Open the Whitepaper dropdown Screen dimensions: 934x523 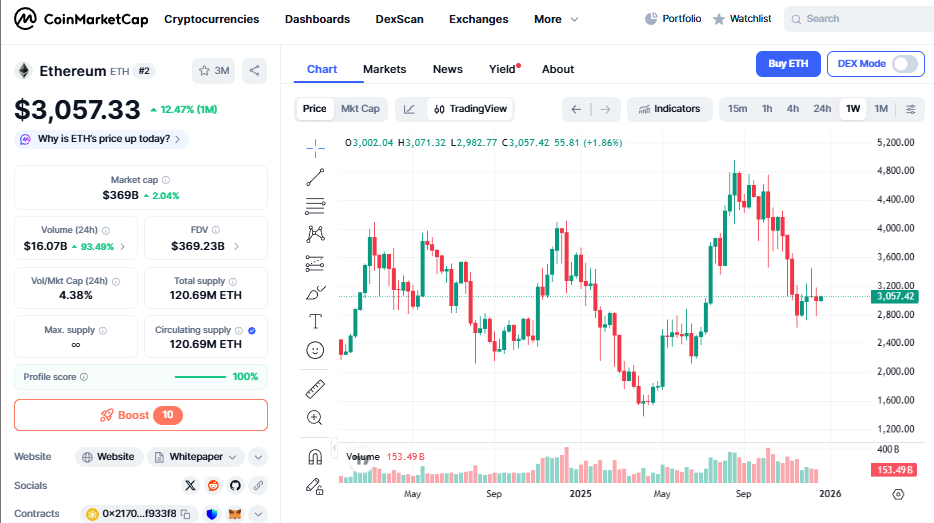pos(195,457)
